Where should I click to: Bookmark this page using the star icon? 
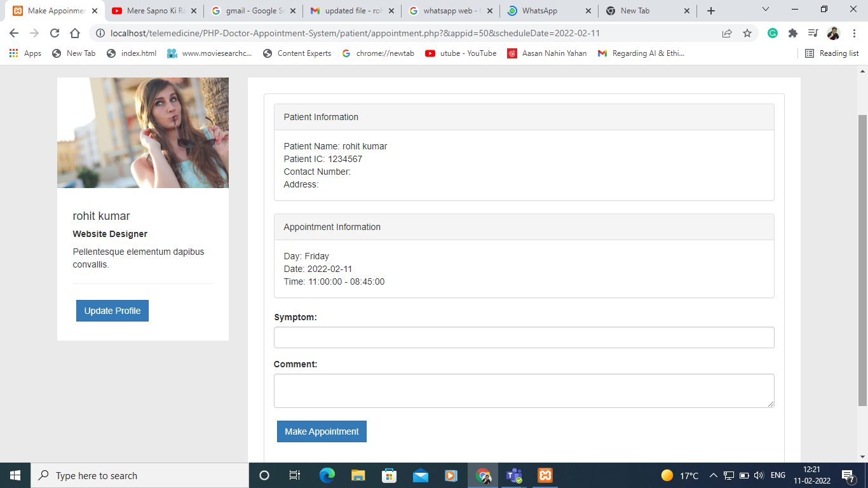coord(747,32)
